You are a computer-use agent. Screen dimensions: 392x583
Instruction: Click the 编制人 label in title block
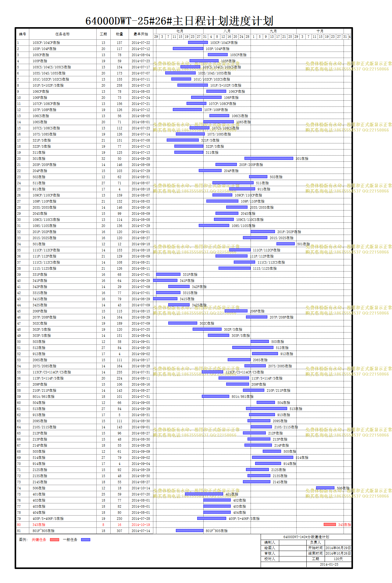pos(270,542)
